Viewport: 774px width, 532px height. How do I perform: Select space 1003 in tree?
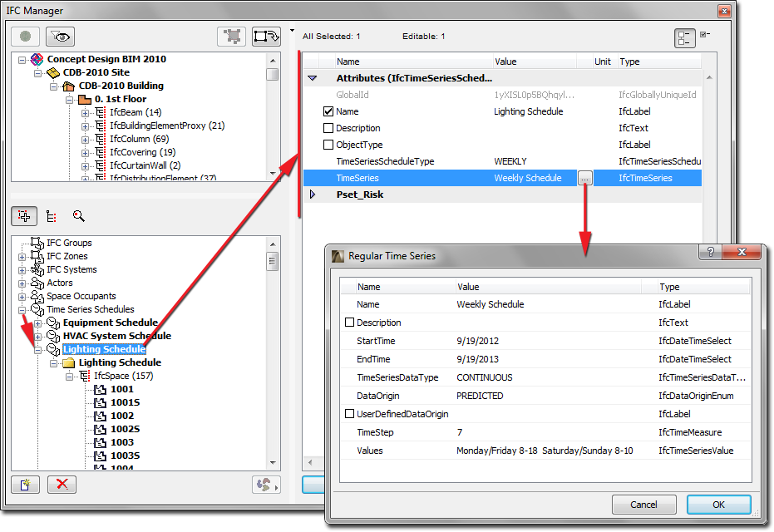122,443
